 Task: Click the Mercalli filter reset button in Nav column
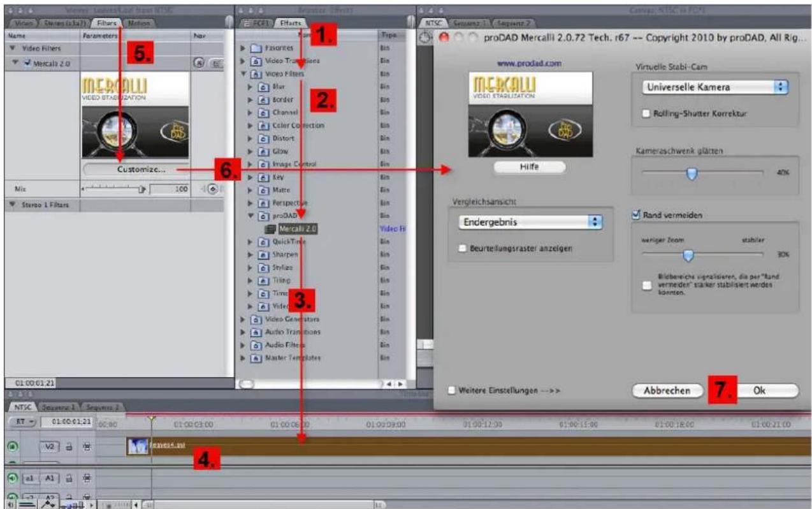coord(199,63)
